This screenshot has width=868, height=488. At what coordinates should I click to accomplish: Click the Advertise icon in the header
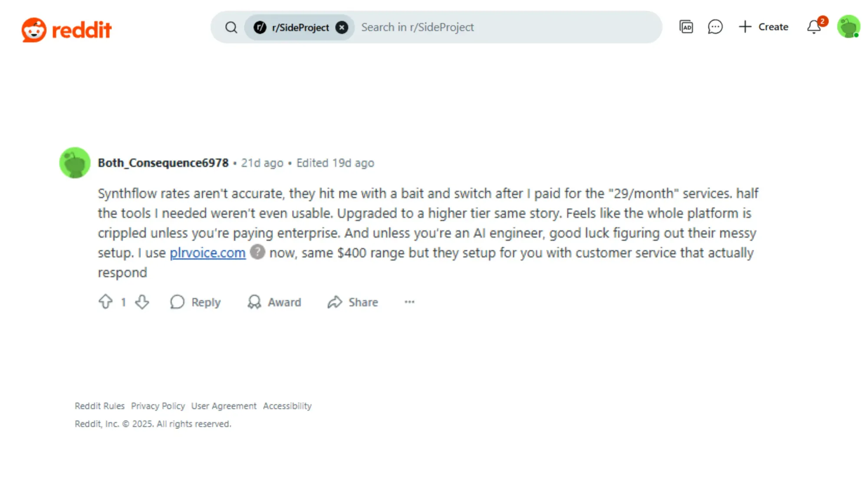click(x=686, y=27)
